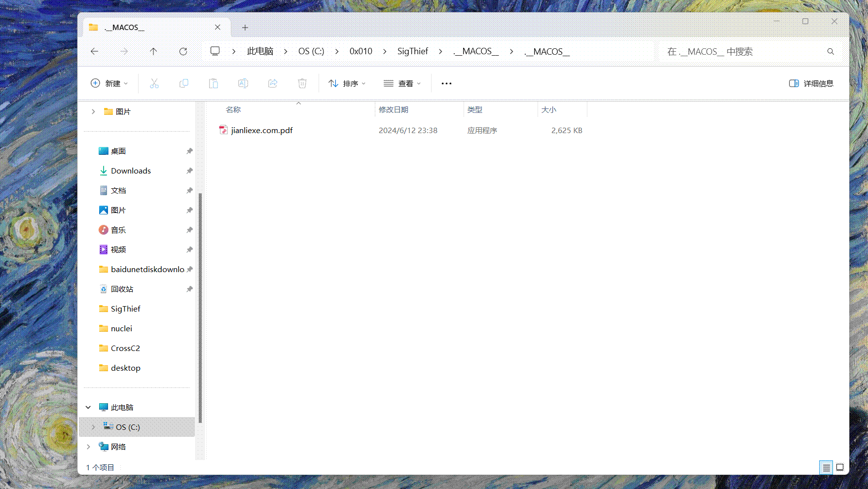
Task: Open 桌面 in the sidebar
Action: 118,151
